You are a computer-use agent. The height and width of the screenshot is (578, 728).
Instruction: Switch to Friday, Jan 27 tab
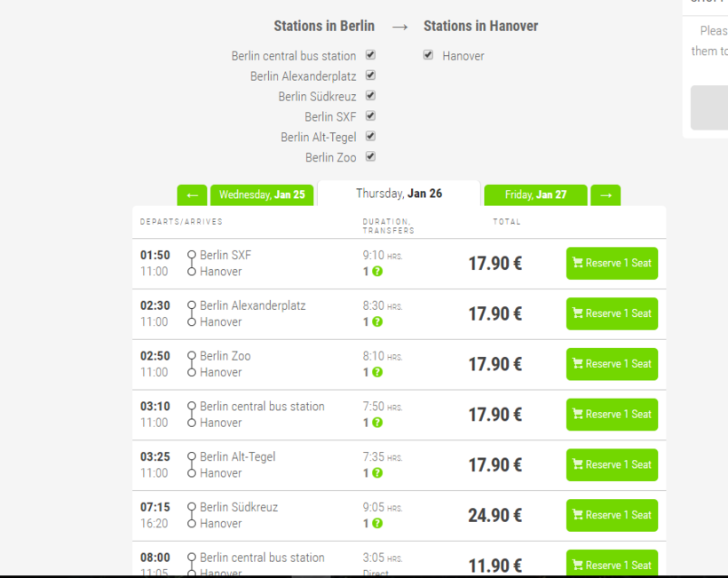(x=535, y=195)
